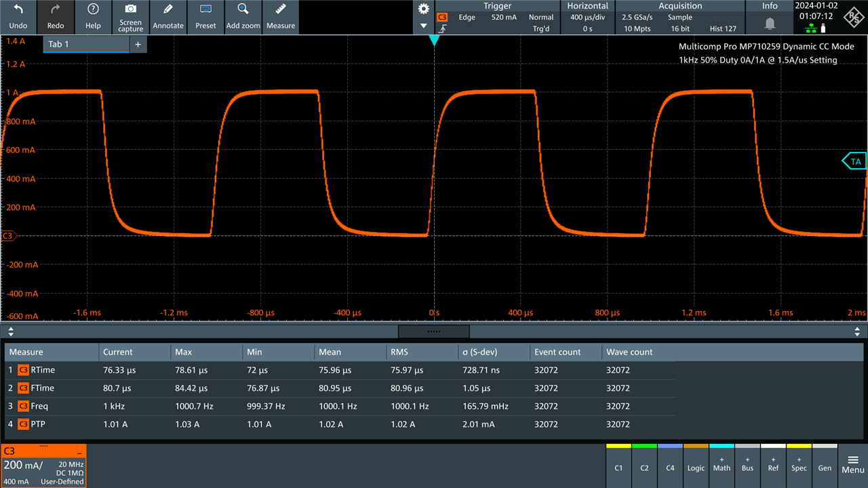
Task: Select Tab 1 waveform tab
Action: 86,44
